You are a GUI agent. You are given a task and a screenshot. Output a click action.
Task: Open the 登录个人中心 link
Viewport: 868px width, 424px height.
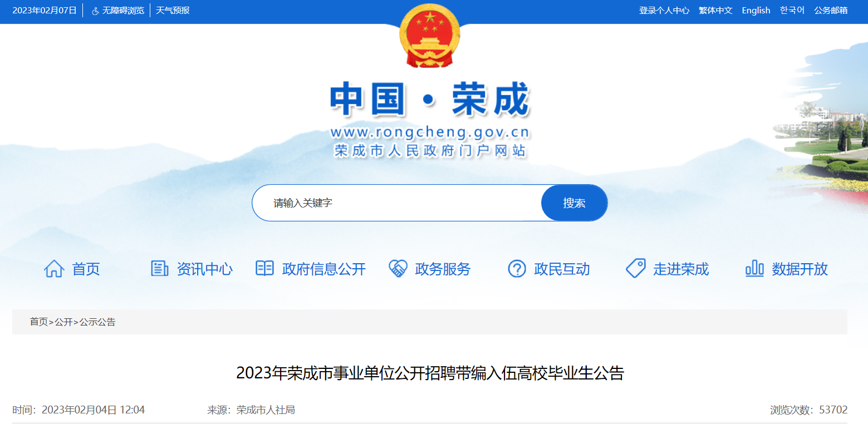[x=664, y=11]
